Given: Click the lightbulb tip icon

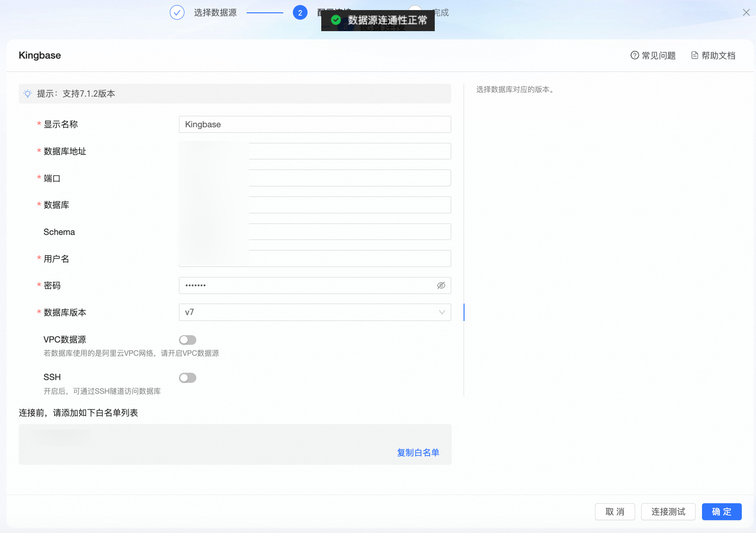Looking at the screenshot, I should [28, 93].
